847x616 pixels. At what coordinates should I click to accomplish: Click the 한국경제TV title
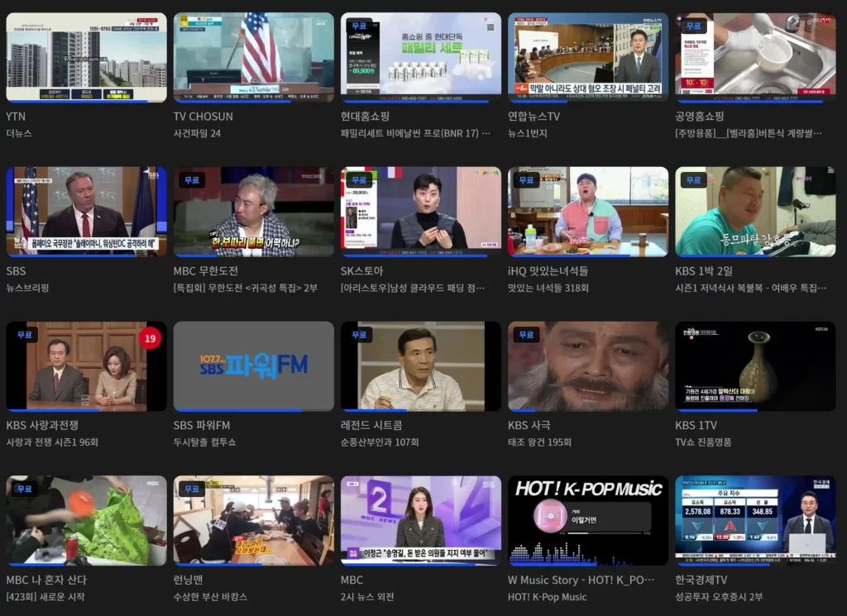point(701,580)
